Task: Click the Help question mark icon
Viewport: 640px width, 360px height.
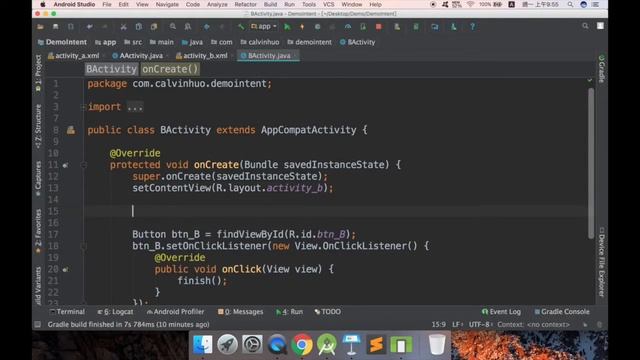Action: coord(472,27)
